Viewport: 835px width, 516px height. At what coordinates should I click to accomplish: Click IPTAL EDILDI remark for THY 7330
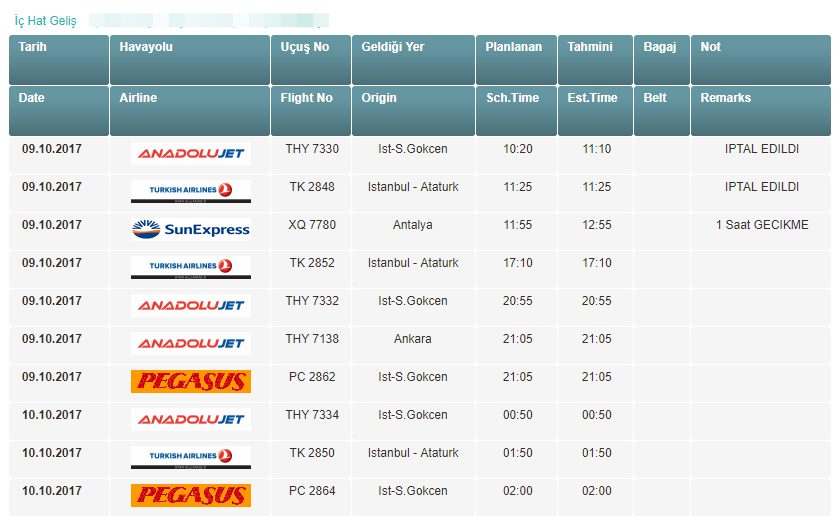click(x=762, y=149)
